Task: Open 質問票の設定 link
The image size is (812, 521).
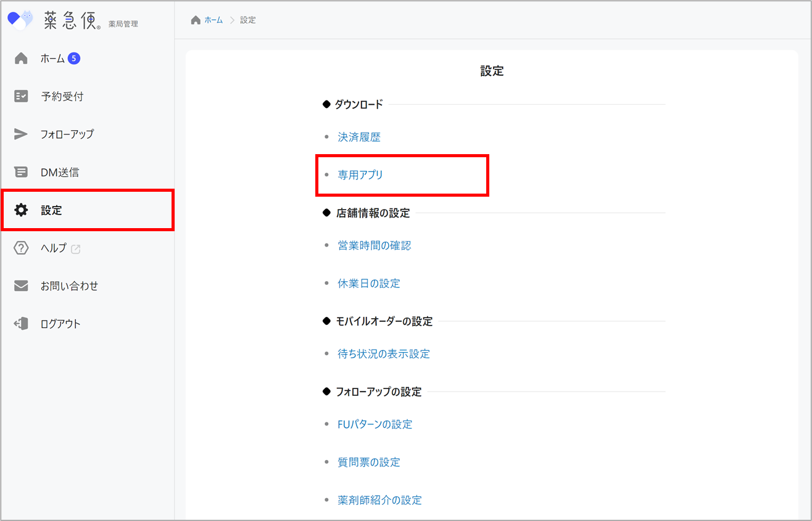Action: tap(369, 462)
